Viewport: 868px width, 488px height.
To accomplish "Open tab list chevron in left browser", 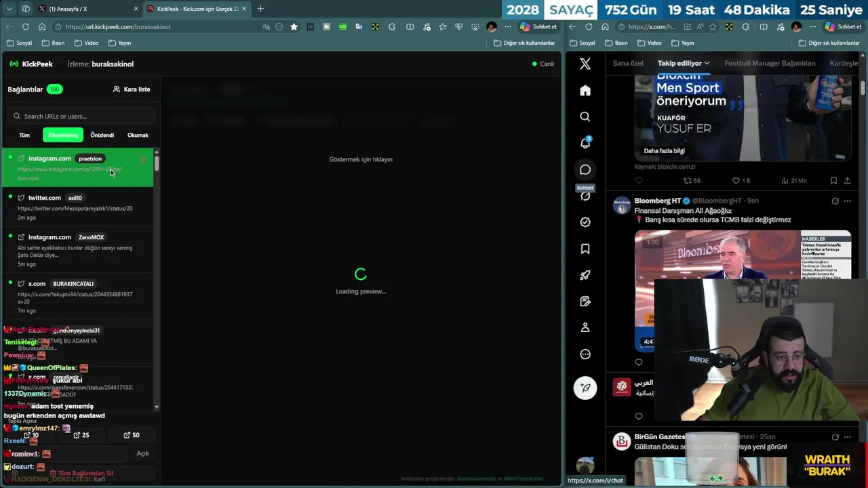I will click(x=9, y=9).
